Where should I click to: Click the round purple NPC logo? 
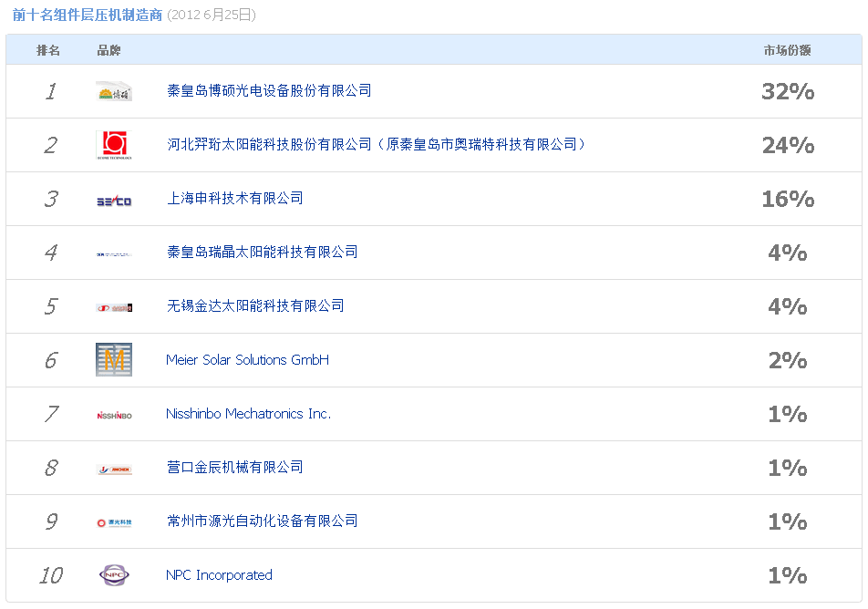(x=114, y=575)
